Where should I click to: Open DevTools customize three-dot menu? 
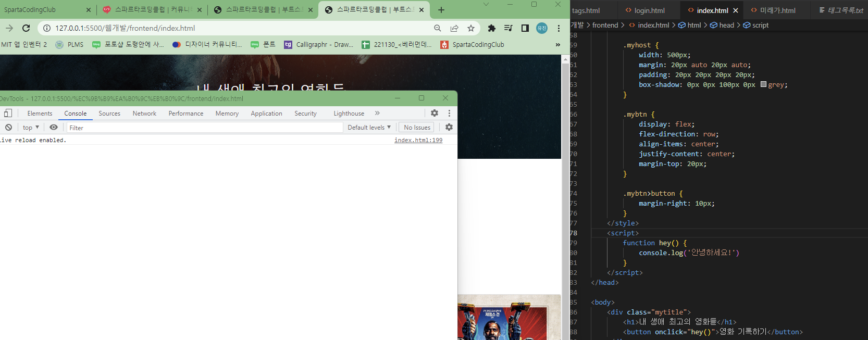click(x=449, y=113)
